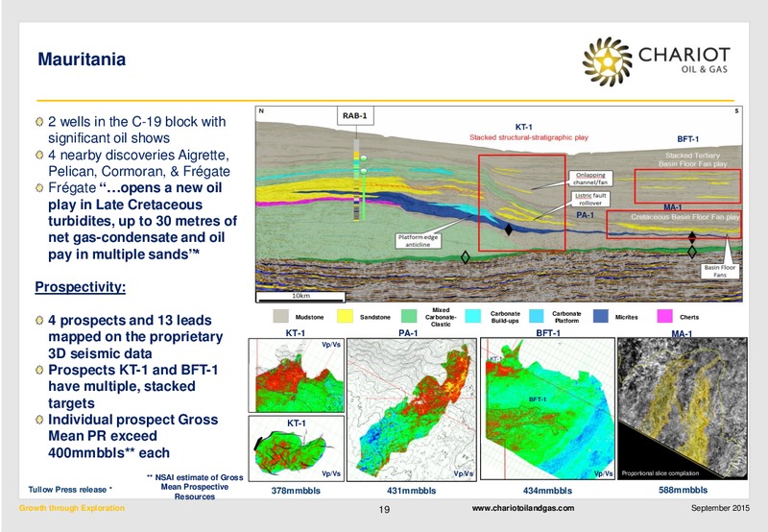Click the PA-1 heading above the map thumbnails
768x532 pixels.
(408, 333)
